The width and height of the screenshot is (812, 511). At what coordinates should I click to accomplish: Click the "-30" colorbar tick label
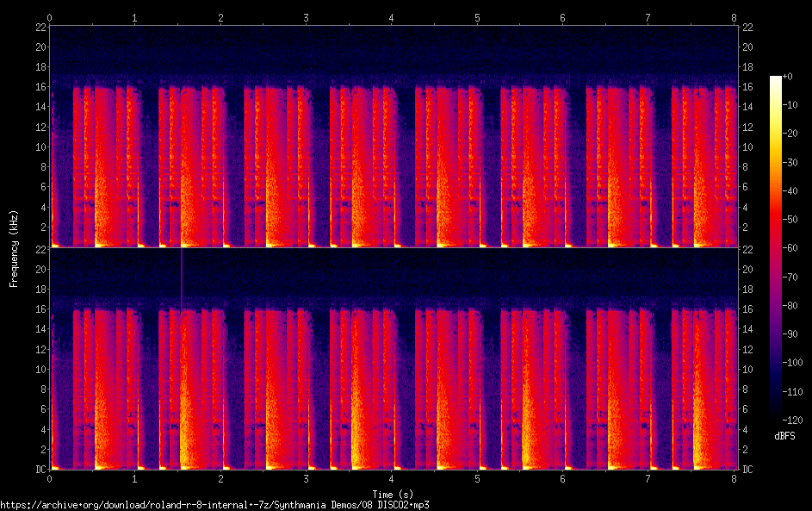790,163
